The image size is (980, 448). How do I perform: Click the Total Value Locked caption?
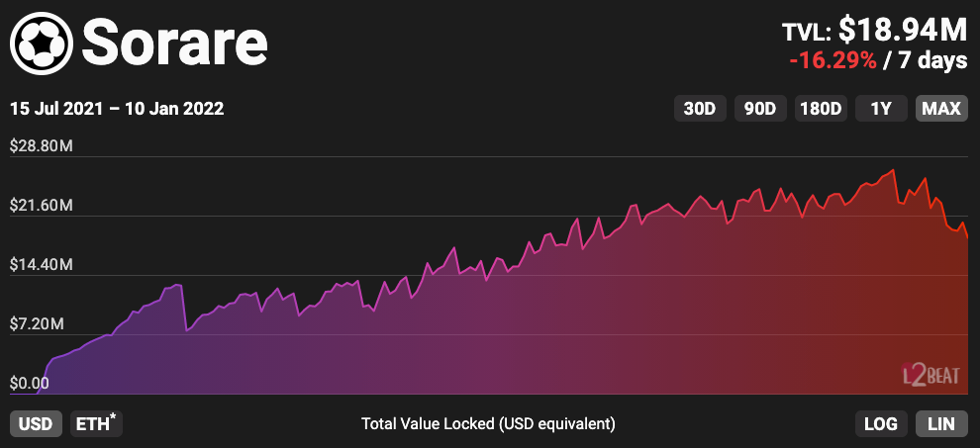click(488, 423)
